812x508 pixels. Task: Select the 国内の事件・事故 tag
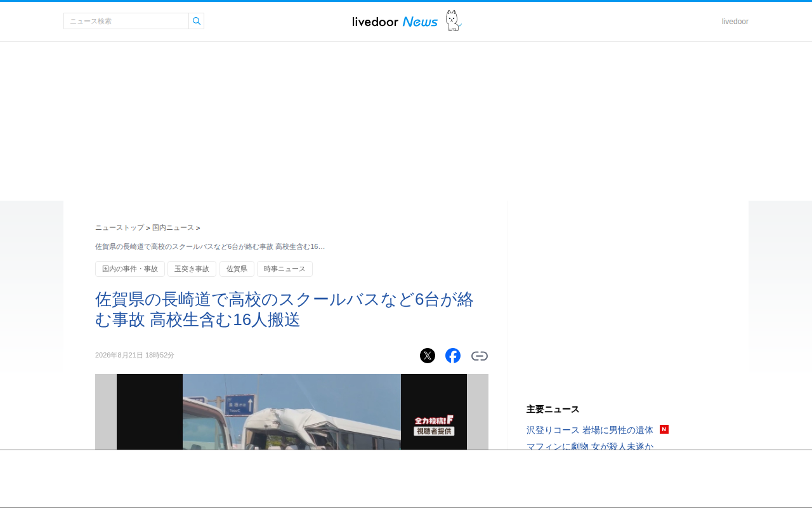(130, 269)
